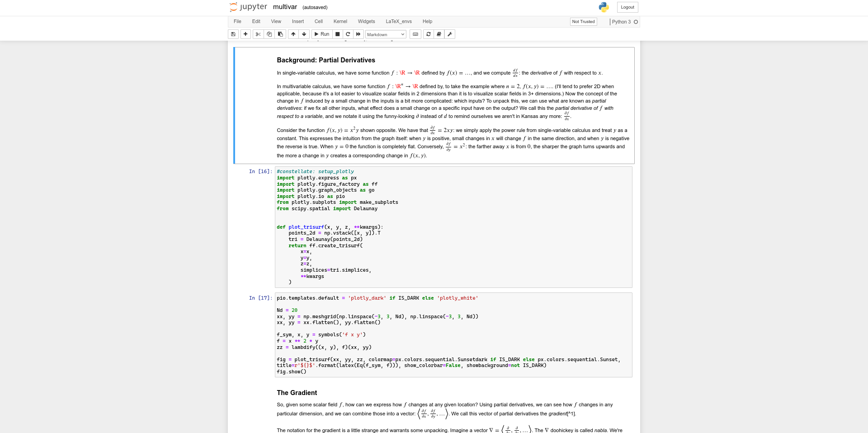Paste cells below icon
Screen dimensions: 868x433
pos(280,34)
